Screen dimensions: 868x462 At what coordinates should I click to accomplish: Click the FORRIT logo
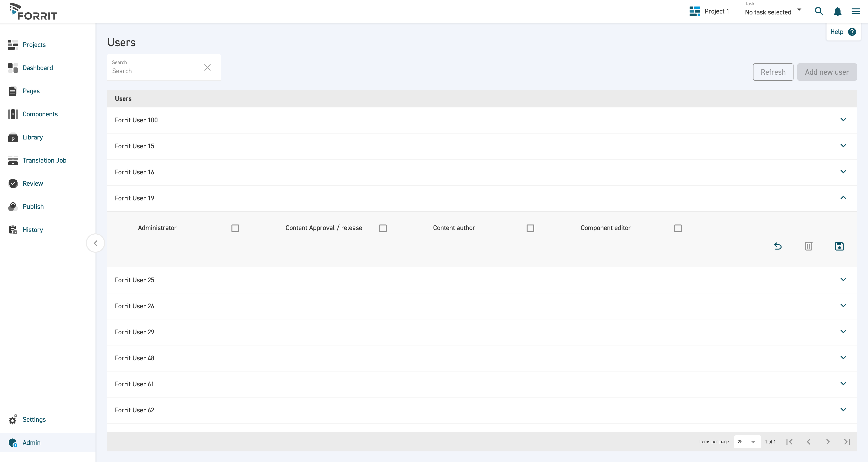(x=33, y=12)
